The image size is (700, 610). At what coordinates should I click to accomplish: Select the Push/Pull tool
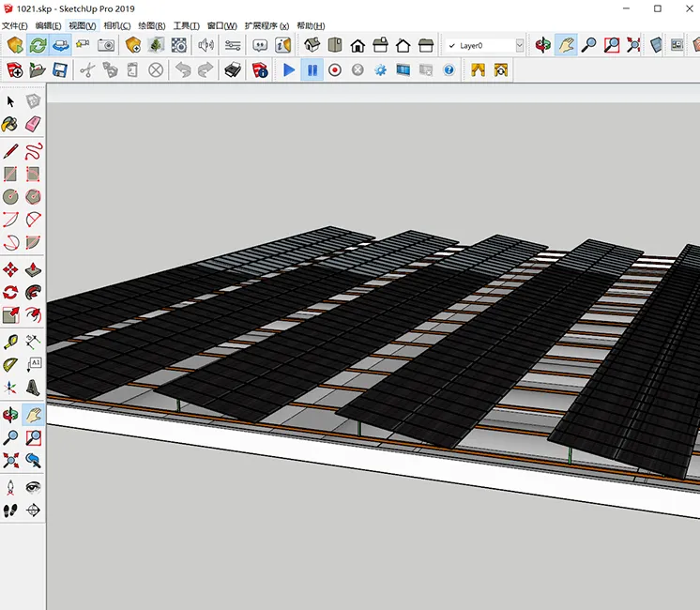tap(34, 269)
